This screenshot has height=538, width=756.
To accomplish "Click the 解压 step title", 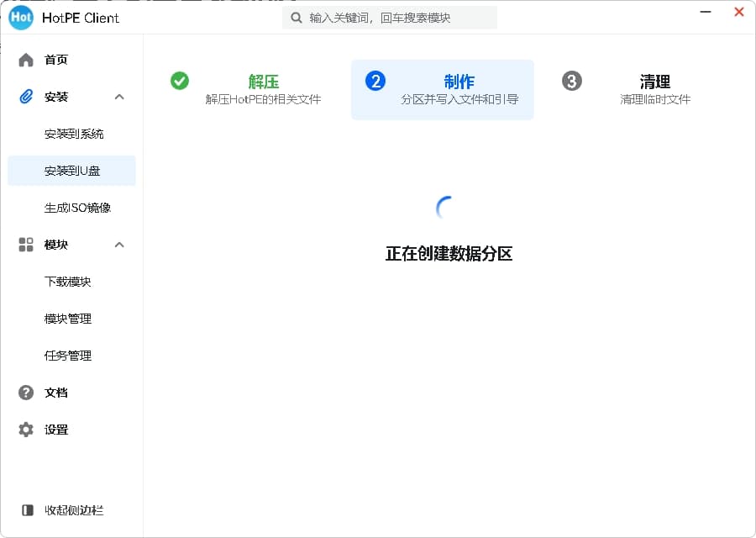I will tap(264, 82).
